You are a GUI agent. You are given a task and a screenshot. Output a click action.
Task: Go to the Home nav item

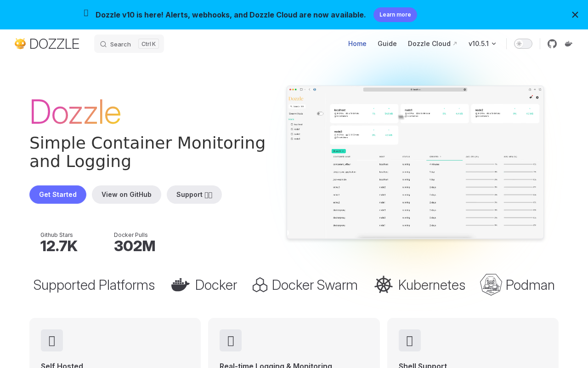click(x=357, y=44)
